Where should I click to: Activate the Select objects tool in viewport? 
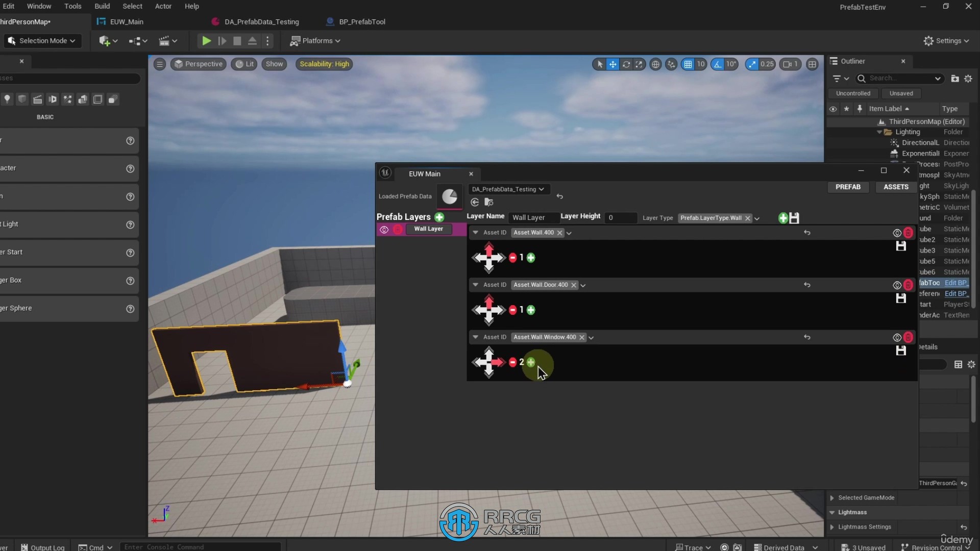(x=600, y=64)
